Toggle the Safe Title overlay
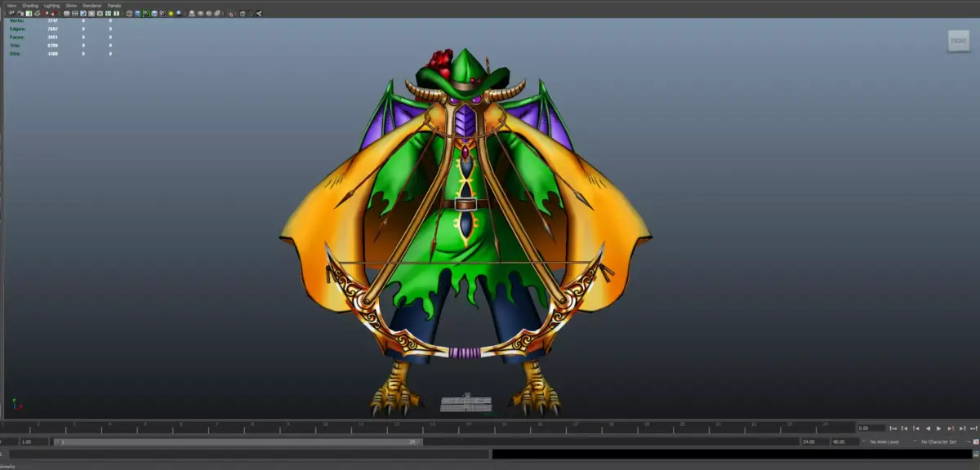Screen dimensions: 980x470 (x=116, y=13)
